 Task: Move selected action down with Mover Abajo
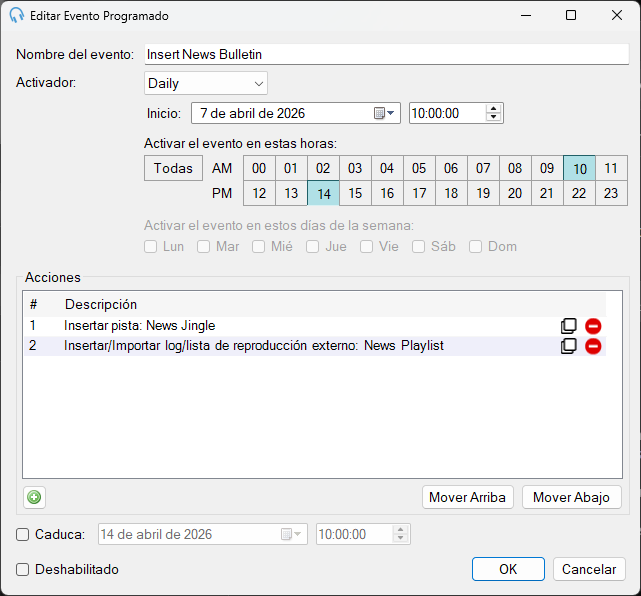[572, 497]
